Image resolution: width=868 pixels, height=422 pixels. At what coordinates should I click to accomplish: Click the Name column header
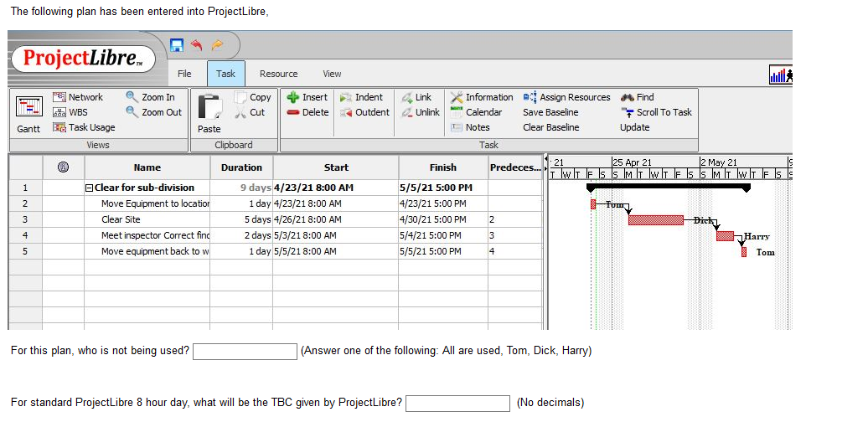(x=147, y=167)
